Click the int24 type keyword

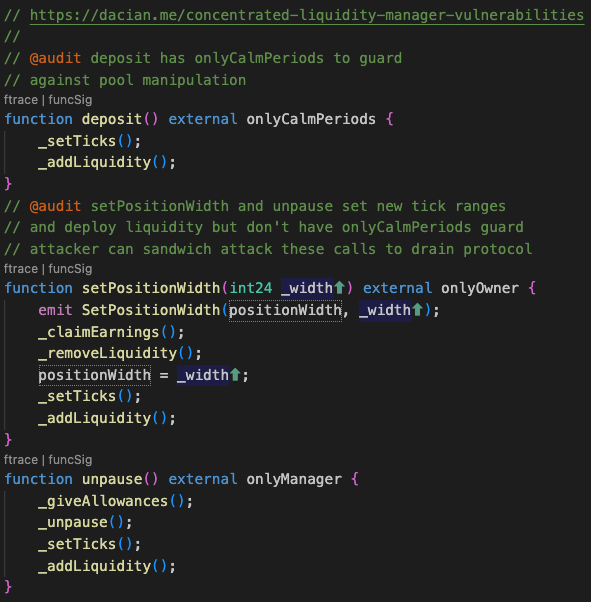pos(251,288)
